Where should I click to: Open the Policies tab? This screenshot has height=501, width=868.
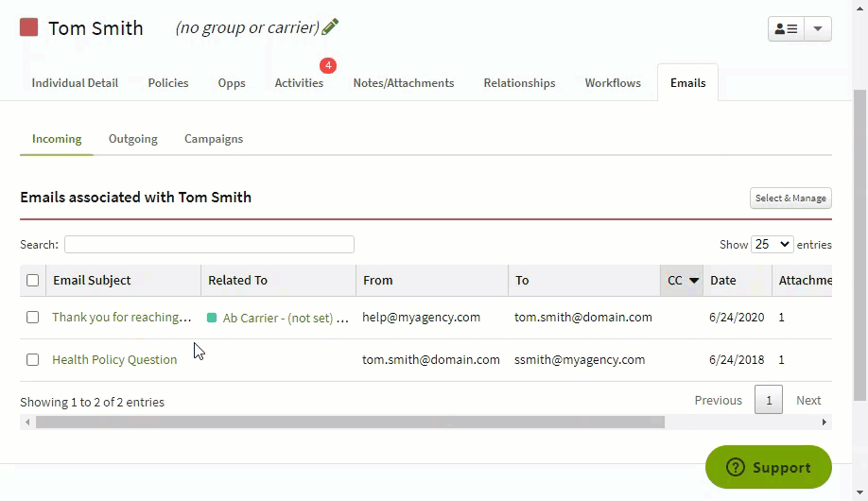click(x=168, y=83)
